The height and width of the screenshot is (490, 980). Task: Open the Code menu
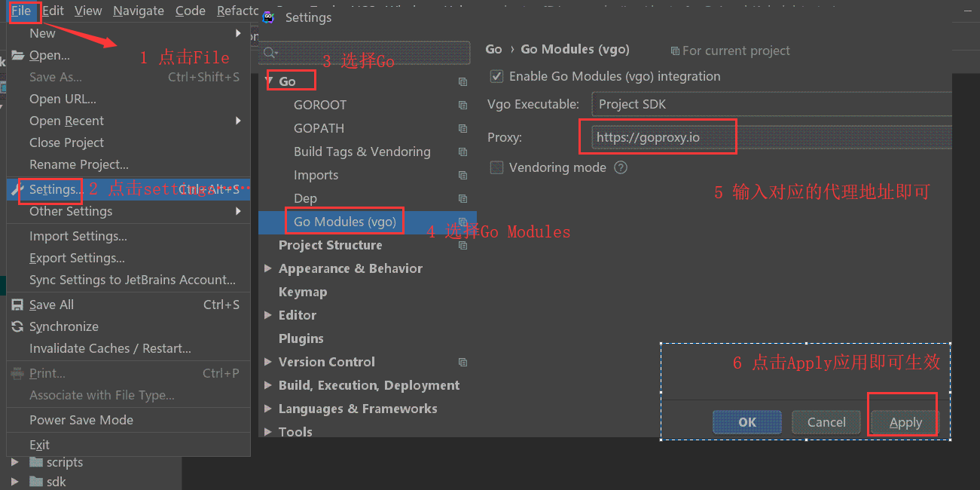coord(190,11)
